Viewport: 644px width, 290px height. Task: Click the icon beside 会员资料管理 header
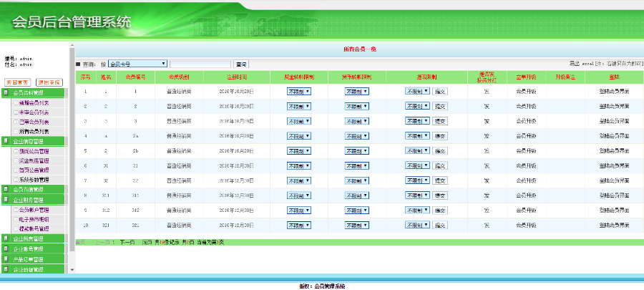[x=6, y=93]
